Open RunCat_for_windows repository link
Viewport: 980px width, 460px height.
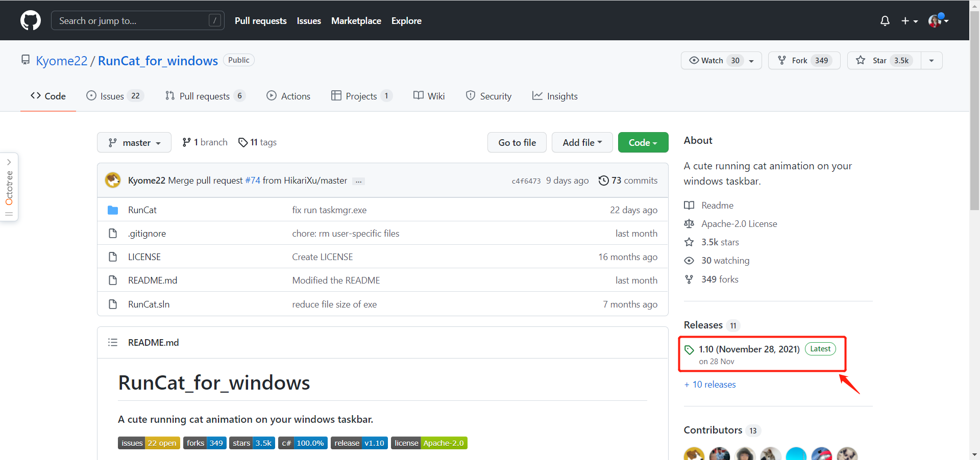[x=158, y=61]
